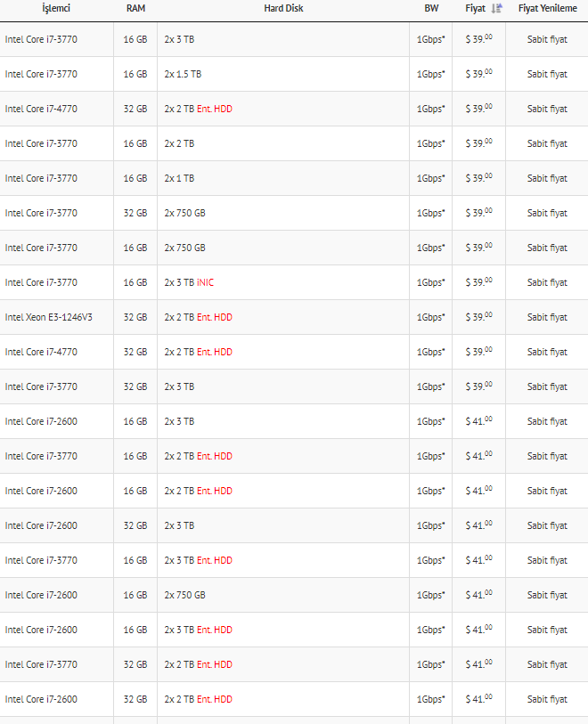Viewport: 588px width, 724px height.
Task: Click $39 price in the iNIC row
Action: [x=479, y=282]
